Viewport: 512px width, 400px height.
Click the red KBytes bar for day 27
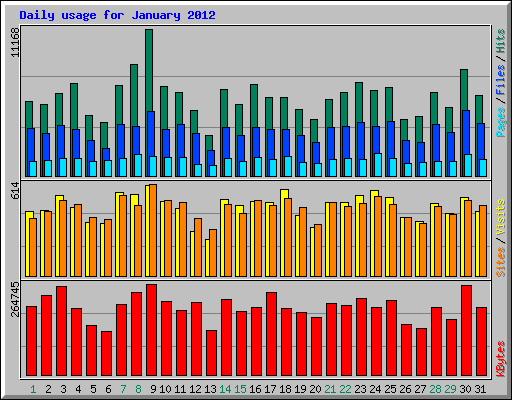pos(421,352)
